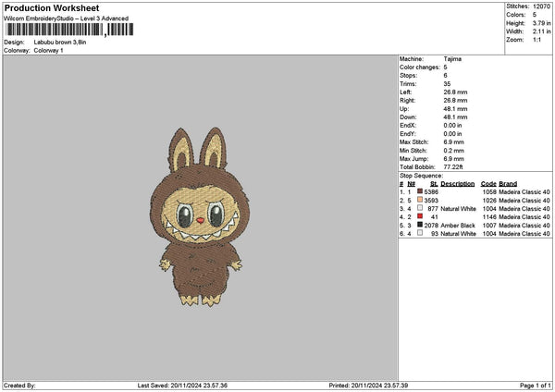
Task: Click the Machine value 'Tajima'
Action: tap(452, 59)
